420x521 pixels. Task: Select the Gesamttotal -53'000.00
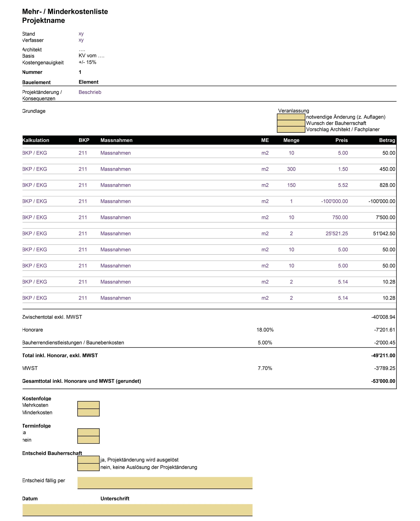coord(383,381)
